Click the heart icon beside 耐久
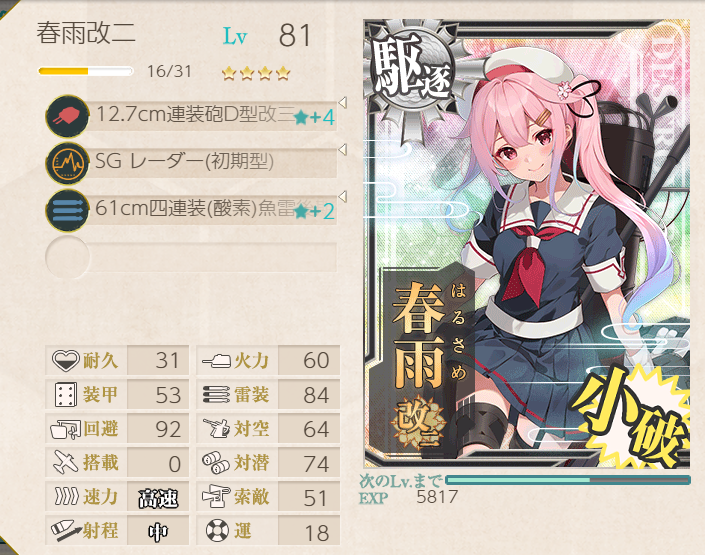705x555 pixels. click(66, 361)
